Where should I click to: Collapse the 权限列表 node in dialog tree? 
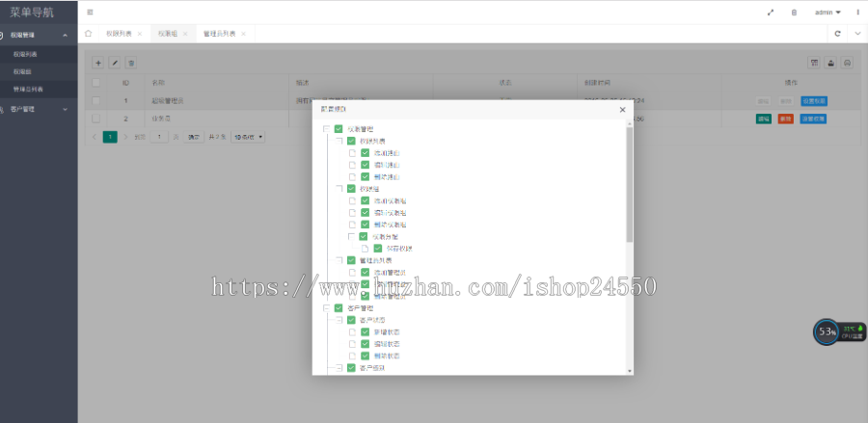pyautogui.click(x=339, y=141)
